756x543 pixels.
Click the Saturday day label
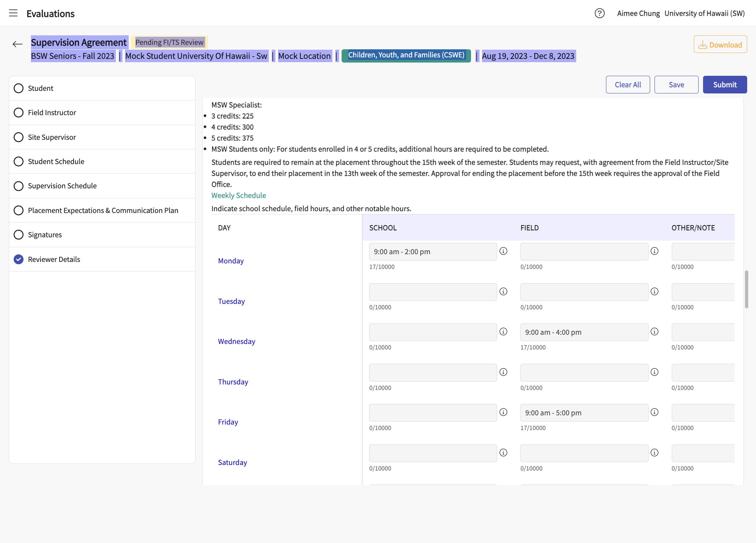pyautogui.click(x=232, y=462)
